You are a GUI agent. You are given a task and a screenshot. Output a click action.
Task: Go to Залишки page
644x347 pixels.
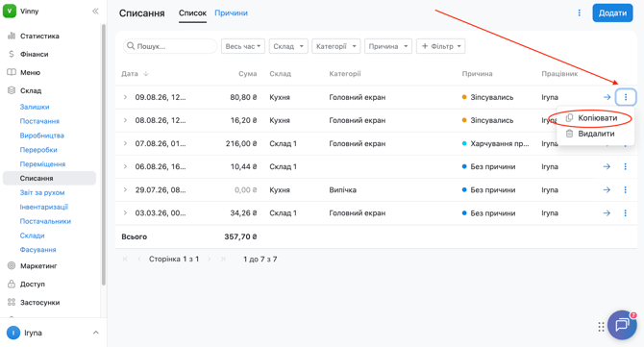tap(35, 107)
